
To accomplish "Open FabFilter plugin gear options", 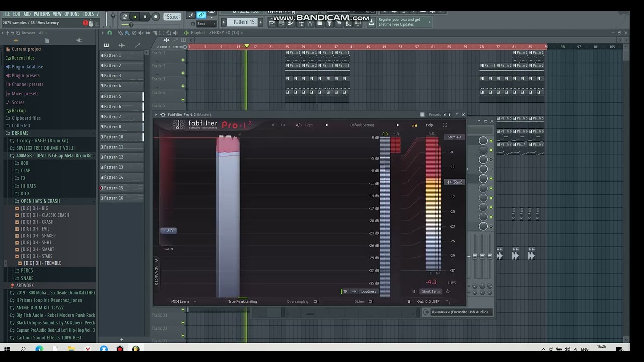I will coord(163,115).
